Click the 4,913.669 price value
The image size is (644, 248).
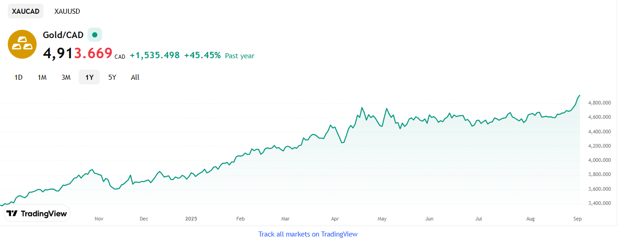[x=77, y=54]
